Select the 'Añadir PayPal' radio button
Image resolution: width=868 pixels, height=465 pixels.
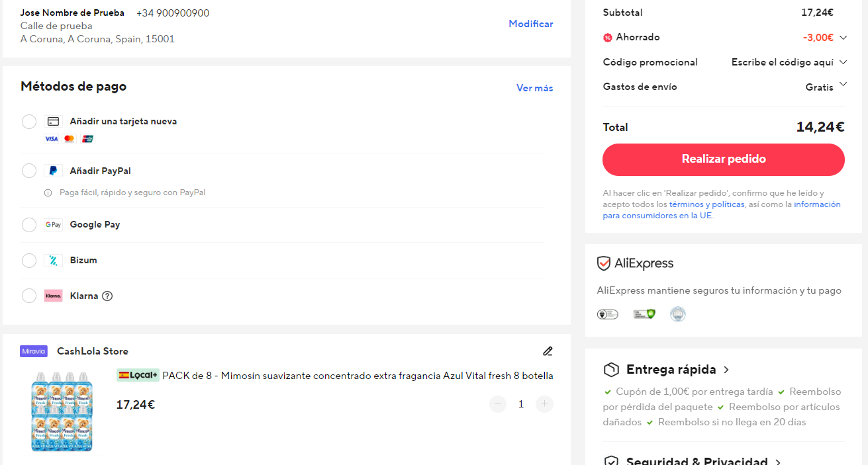coord(29,171)
